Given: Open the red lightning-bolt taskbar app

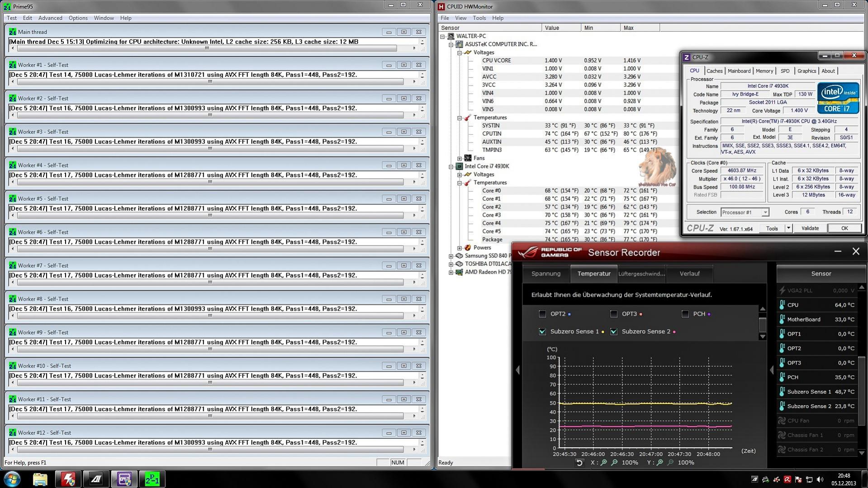Looking at the screenshot, I should point(68,479).
